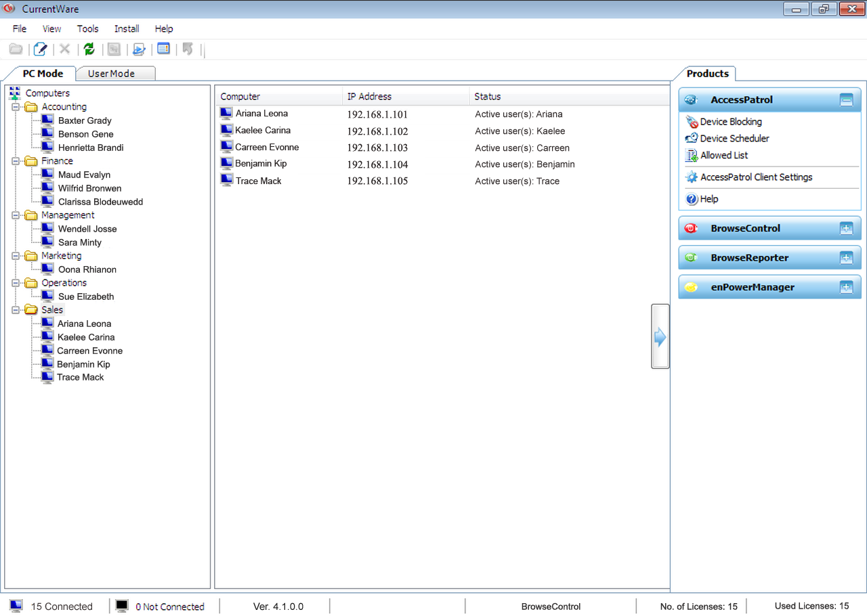Open the Install menu
867x616 pixels.
(127, 29)
